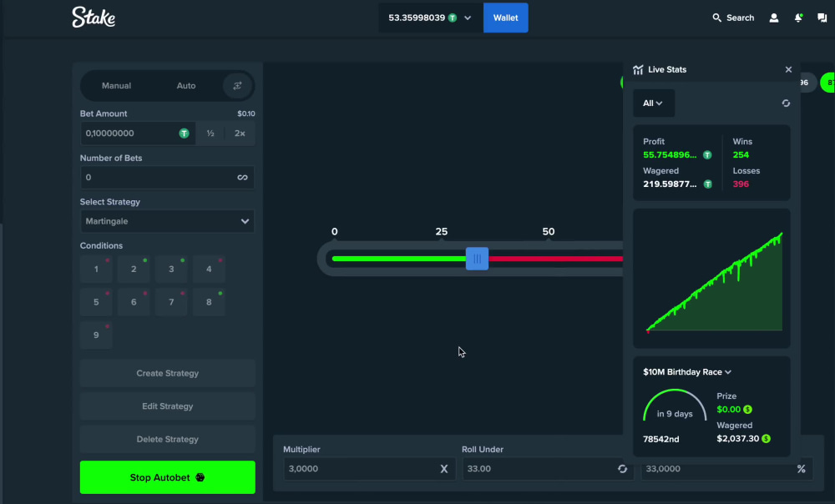This screenshot has width=835, height=504.
Task: Close the Live Stats panel
Action: [x=789, y=70]
